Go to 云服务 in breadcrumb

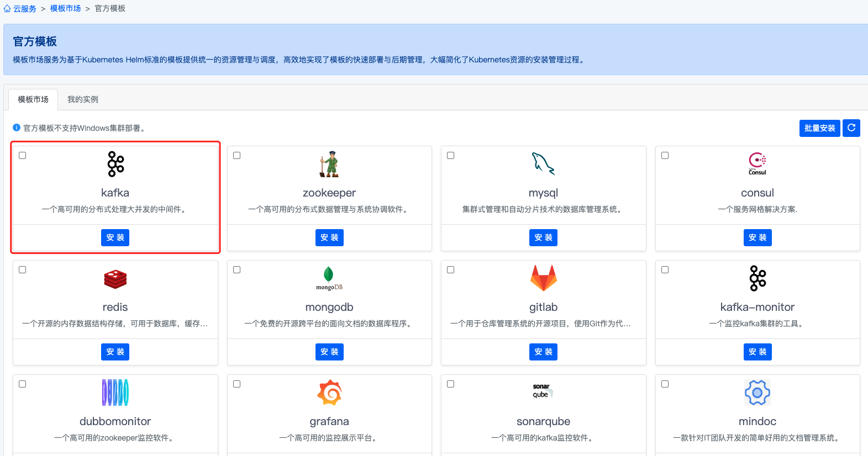25,9
